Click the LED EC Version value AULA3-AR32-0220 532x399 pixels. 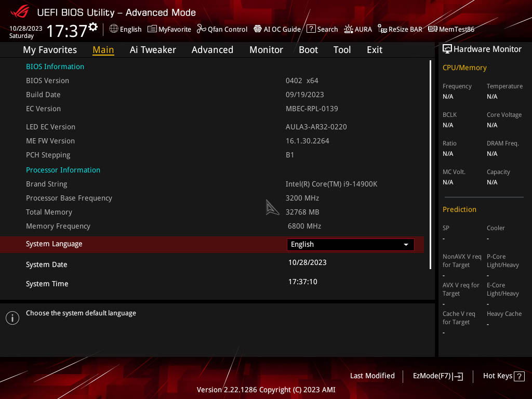(x=316, y=127)
